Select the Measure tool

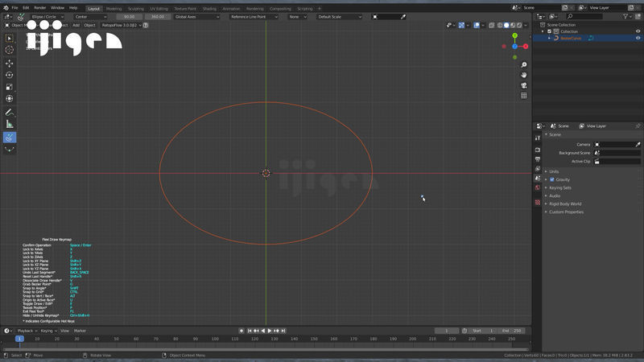(10, 124)
